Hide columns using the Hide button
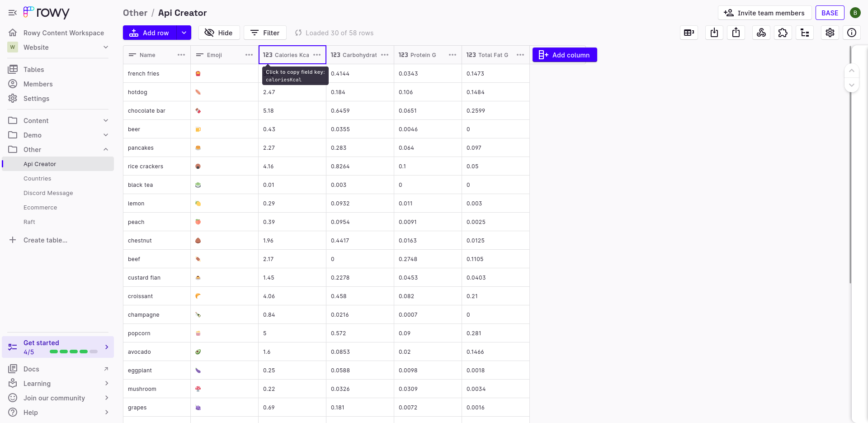 [x=219, y=33]
